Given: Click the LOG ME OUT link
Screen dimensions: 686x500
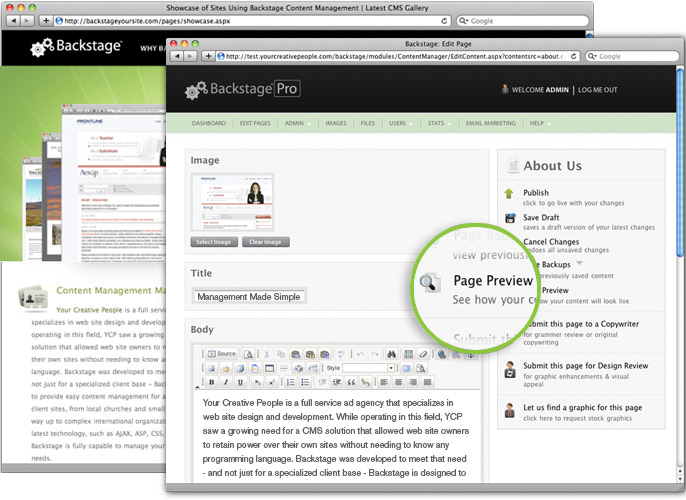Looking at the screenshot, I should point(597,90).
